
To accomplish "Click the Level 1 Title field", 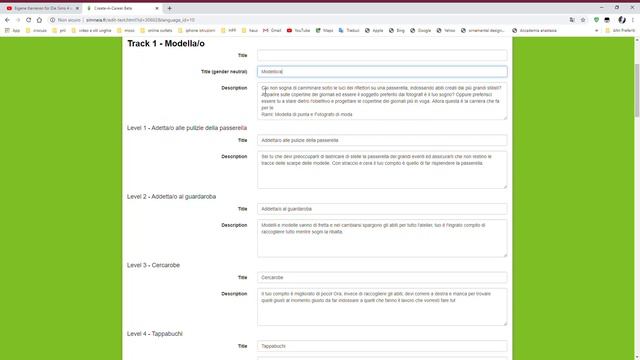I will click(382, 140).
